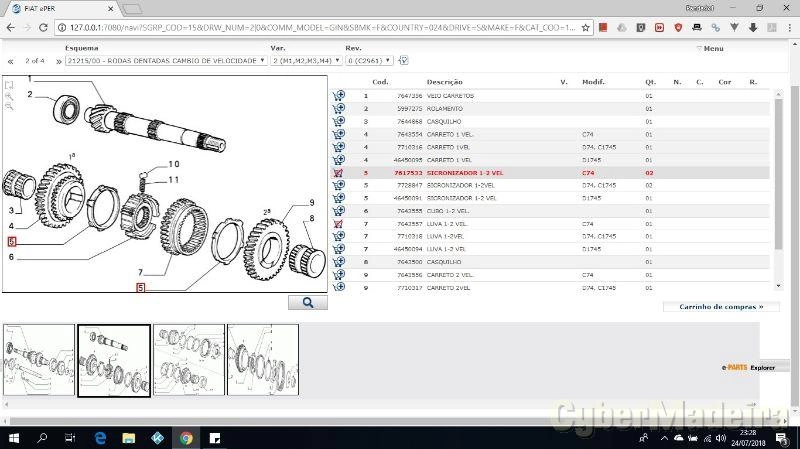Add part 7643554 CARRETO 1 VEL. to cart
The image size is (800, 449).
(x=339, y=134)
